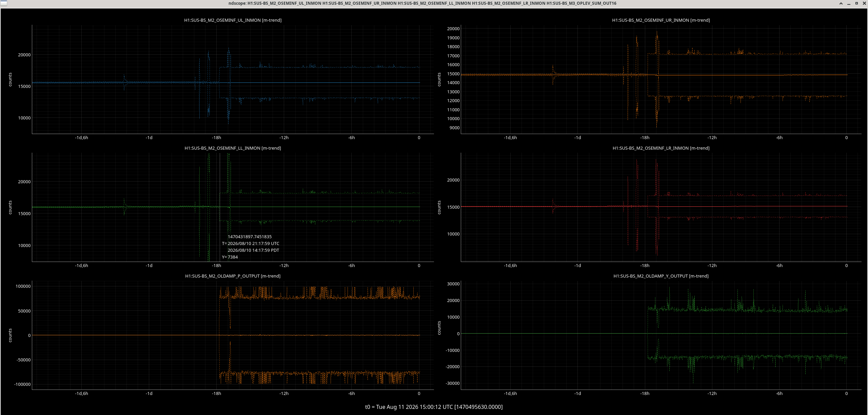Click the -1d tick on LR_INMON axis
The width and height of the screenshot is (868, 415).
pyautogui.click(x=577, y=265)
